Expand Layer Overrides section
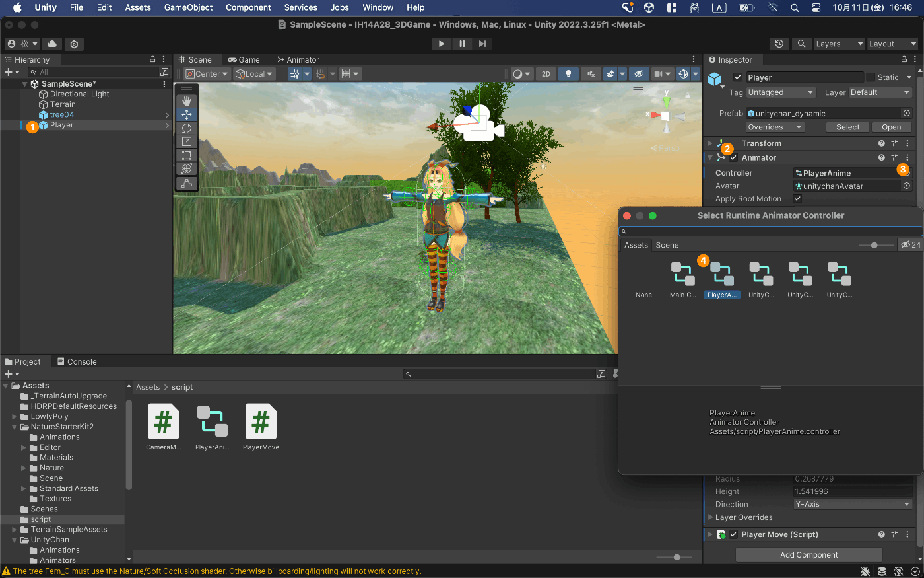 click(711, 517)
